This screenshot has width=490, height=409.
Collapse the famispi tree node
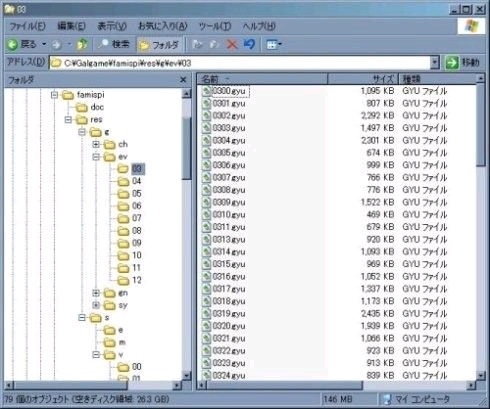tap(54, 95)
